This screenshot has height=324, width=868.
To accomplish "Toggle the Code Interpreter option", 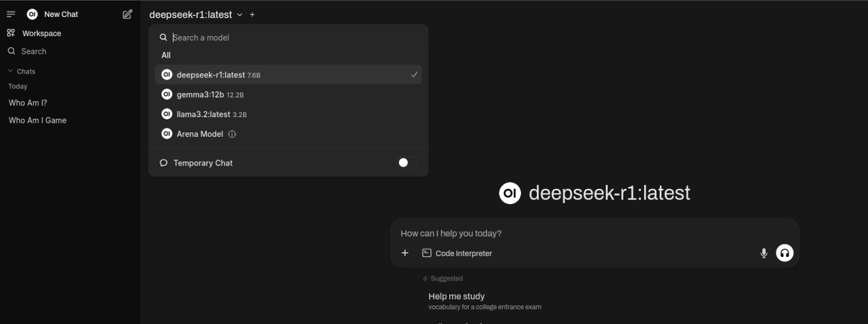I will [457, 253].
